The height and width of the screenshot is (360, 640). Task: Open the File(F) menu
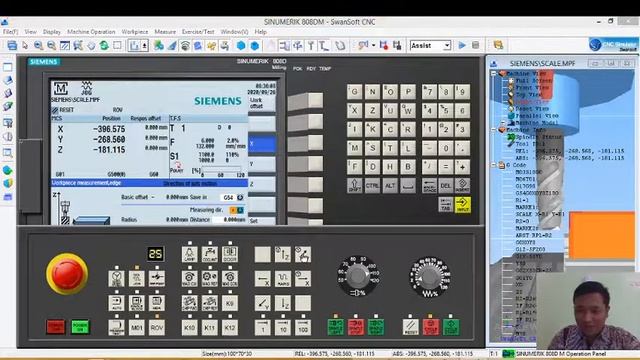pos(10,31)
